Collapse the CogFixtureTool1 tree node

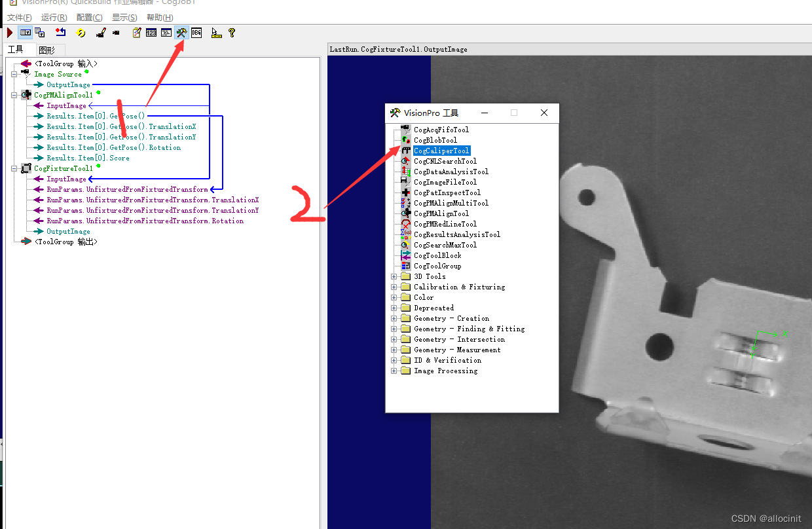coord(14,168)
